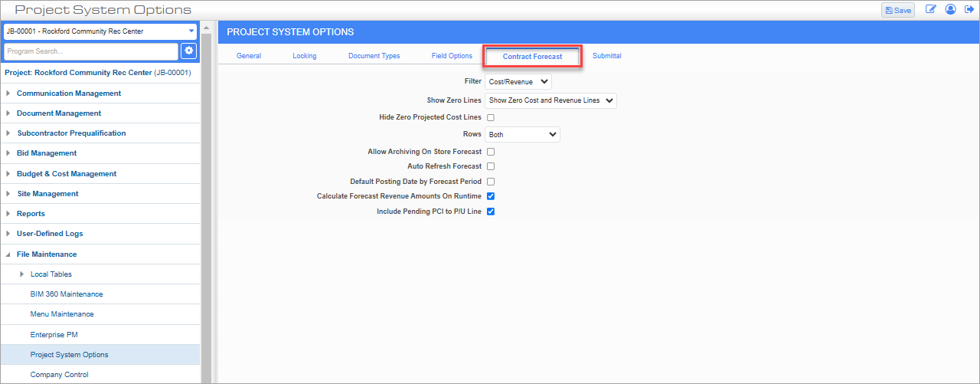Open the Show Zero Lines dropdown
This screenshot has height=384, width=980.
point(550,100)
